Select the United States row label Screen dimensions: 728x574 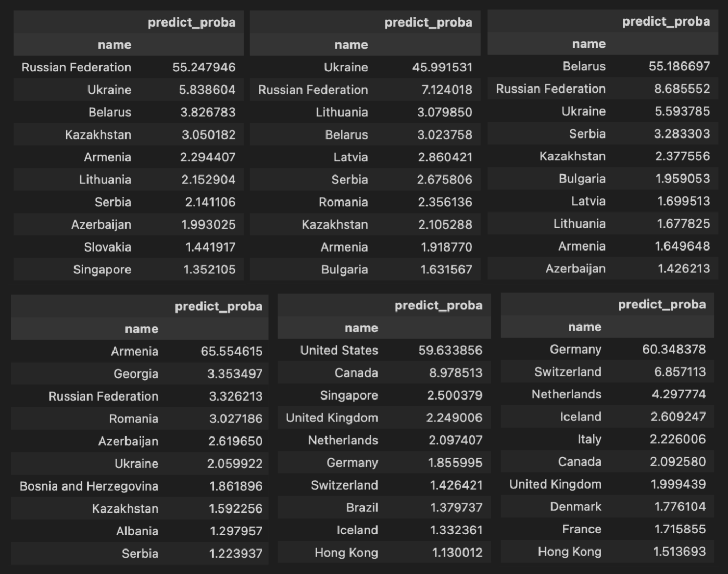tap(339, 350)
